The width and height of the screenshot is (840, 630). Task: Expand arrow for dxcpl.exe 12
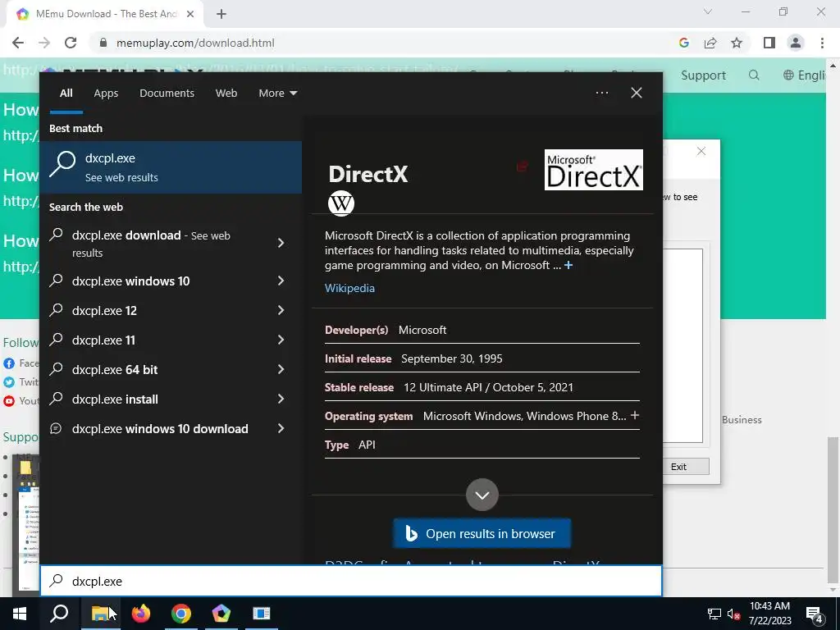281,310
